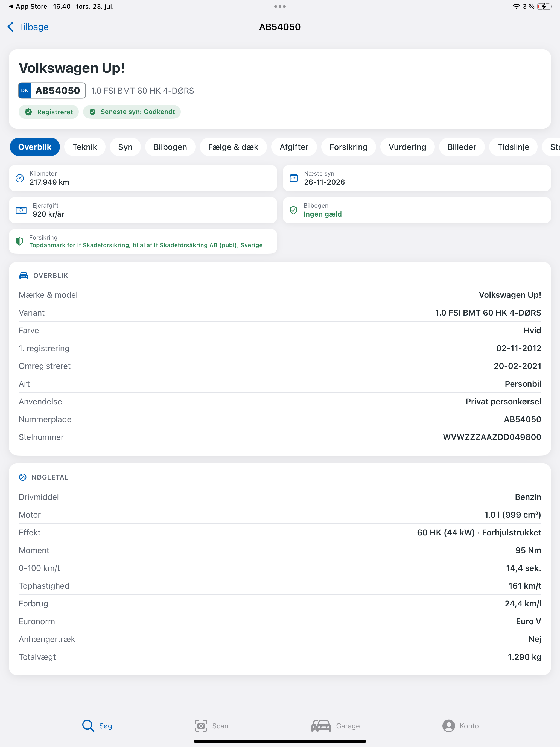Open the Bilbogen tab
The image size is (560, 747).
click(170, 147)
